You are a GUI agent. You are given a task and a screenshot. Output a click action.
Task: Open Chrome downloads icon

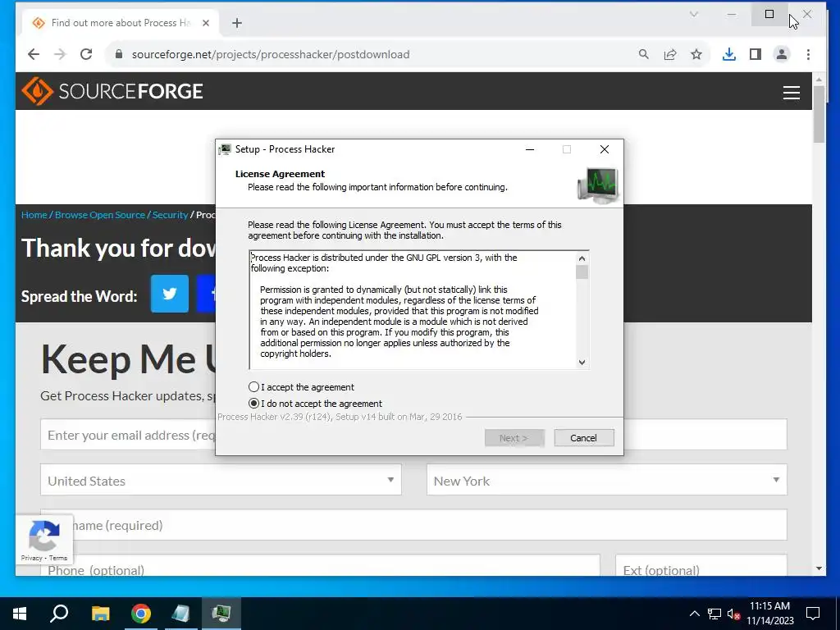click(728, 54)
